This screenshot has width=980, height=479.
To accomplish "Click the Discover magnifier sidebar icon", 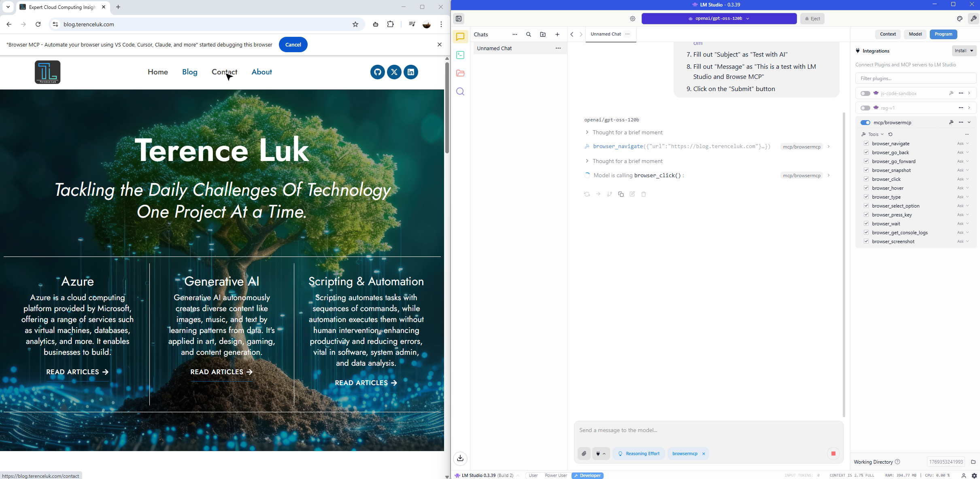I will pos(460,91).
